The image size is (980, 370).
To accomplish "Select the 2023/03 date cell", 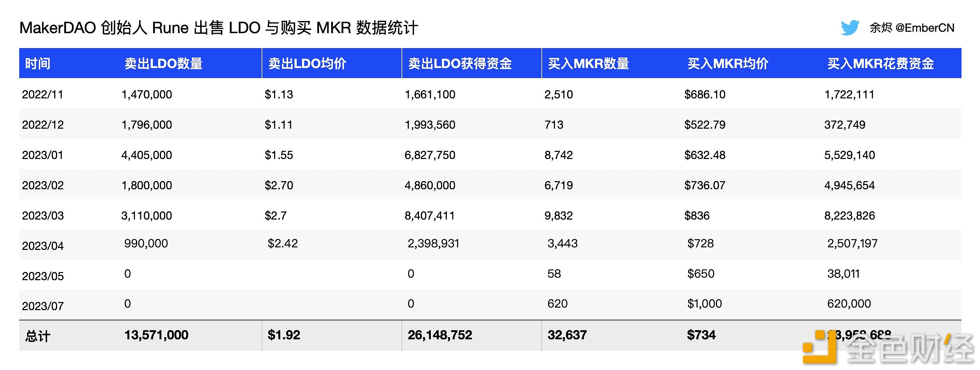I will (42, 216).
